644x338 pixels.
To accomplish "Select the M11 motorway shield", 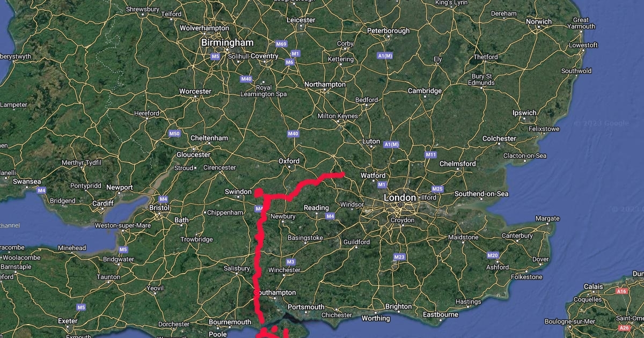I will tap(430, 155).
